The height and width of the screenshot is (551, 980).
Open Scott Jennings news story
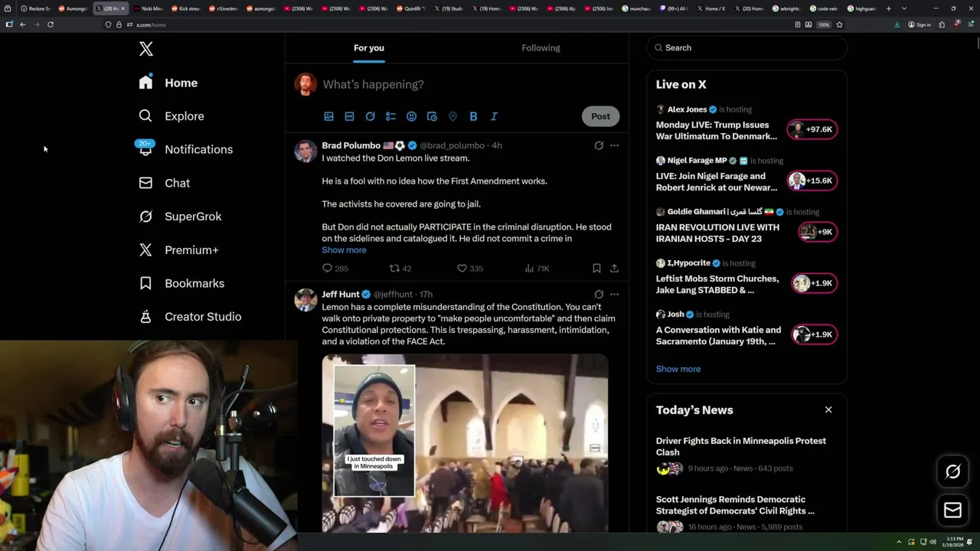tap(735, 505)
